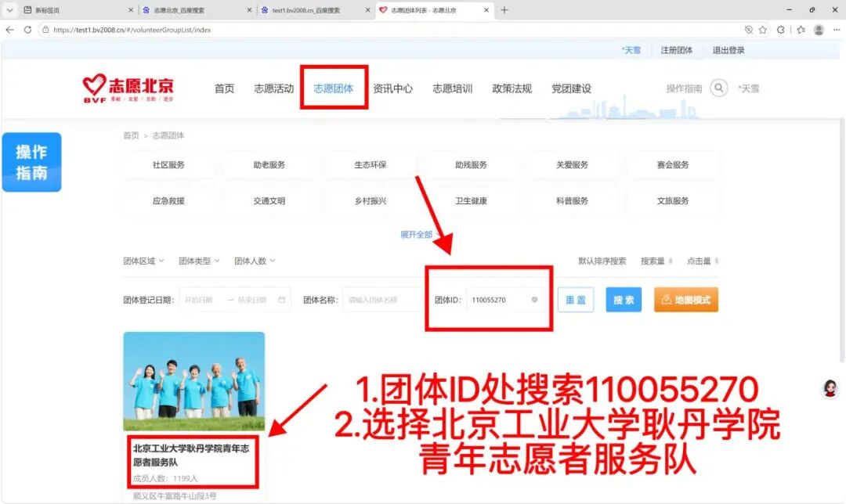Open the 团体区域 dropdown

[143, 261]
